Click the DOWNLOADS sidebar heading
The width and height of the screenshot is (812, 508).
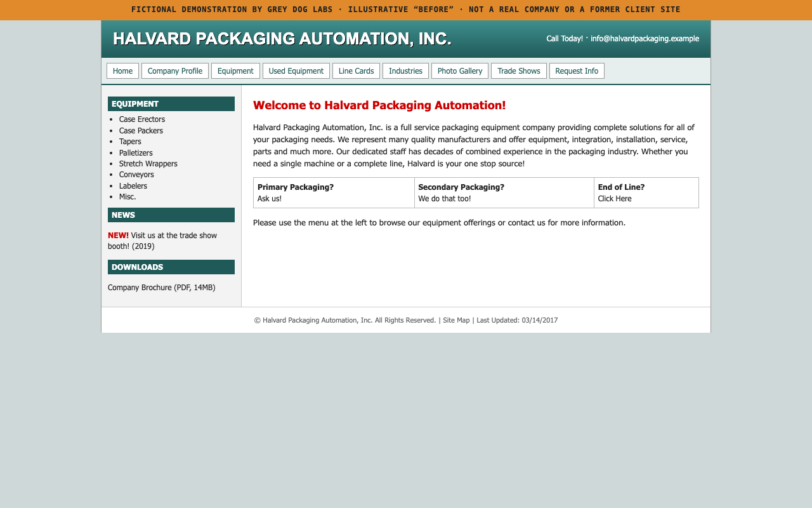tap(171, 267)
